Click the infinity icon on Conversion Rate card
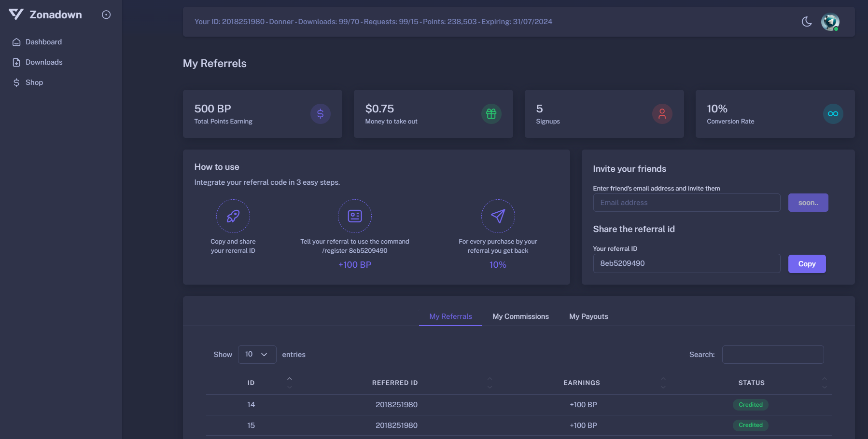 coord(833,114)
